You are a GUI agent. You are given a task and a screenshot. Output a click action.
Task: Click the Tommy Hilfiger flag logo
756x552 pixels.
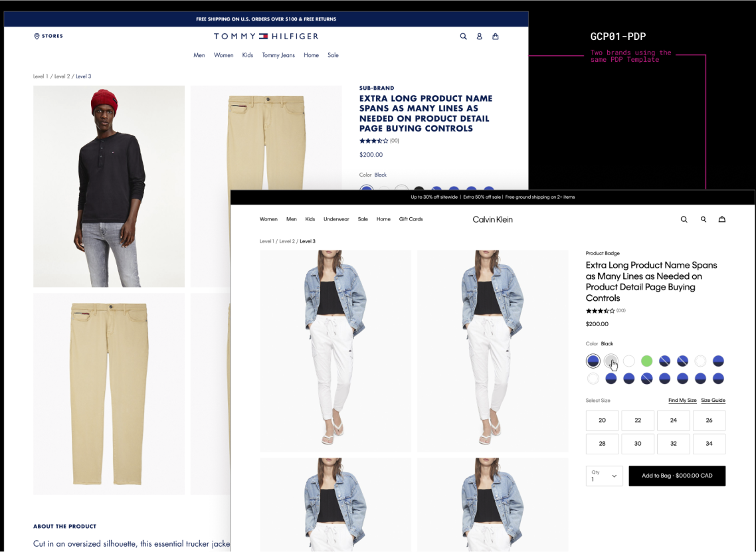click(263, 36)
